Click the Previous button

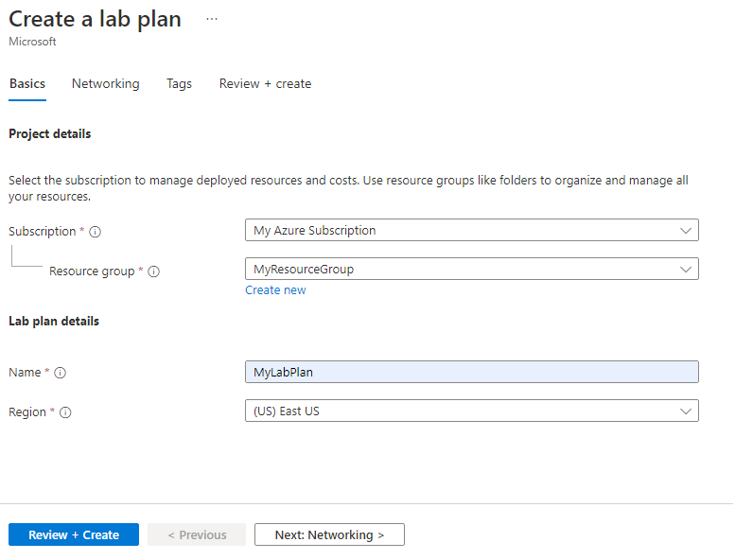(x=197, y=534)
